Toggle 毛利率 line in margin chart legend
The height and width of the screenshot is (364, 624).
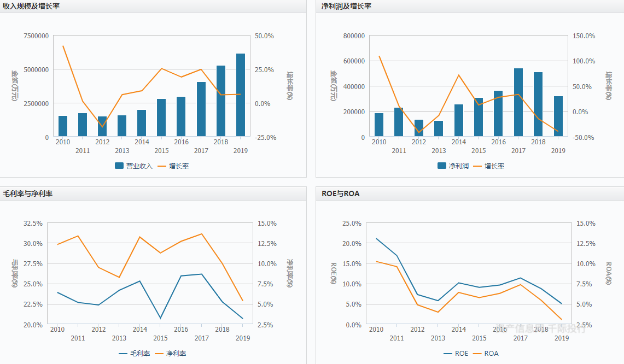click(135, 353)
